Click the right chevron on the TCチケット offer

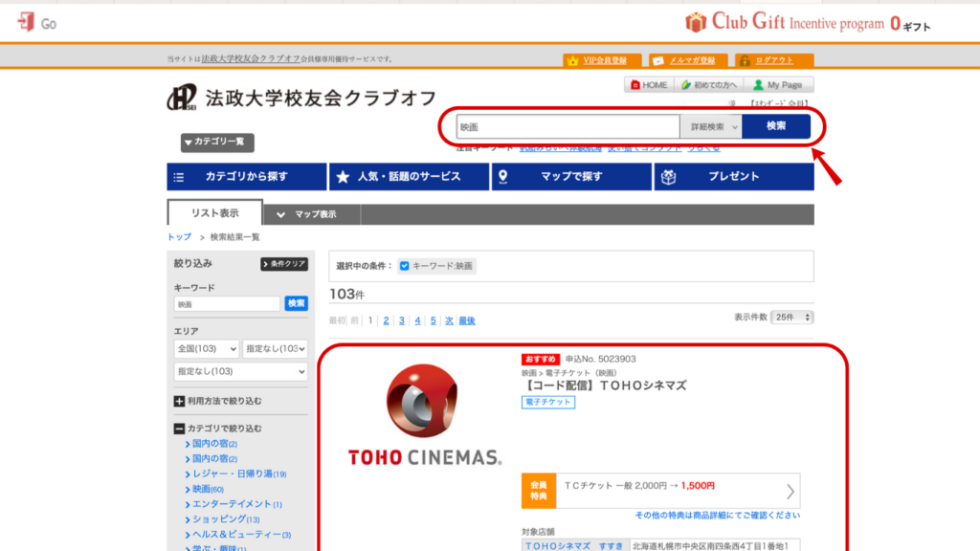point(790,492)
